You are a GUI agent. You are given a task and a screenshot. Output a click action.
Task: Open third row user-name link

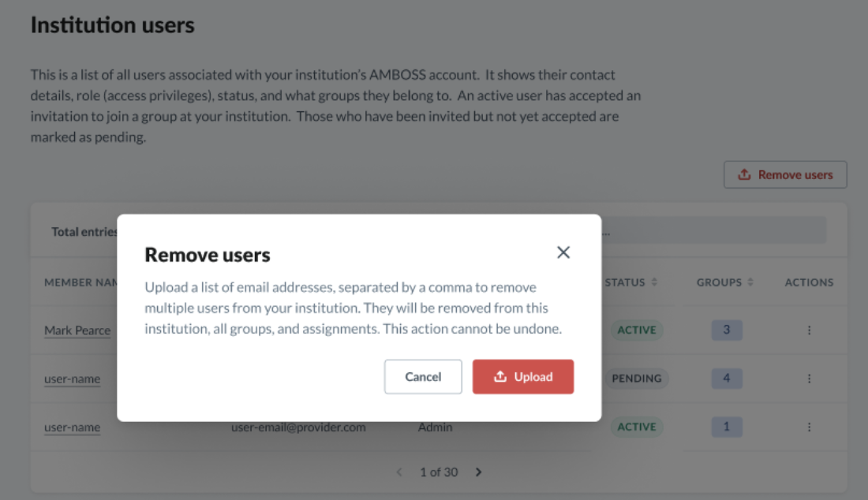[73, 427]
